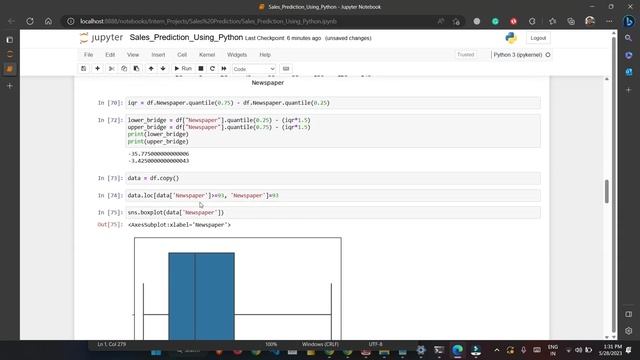Rename the notebook title Sales_Prediction_Using_Python

(x=186, y=38)
